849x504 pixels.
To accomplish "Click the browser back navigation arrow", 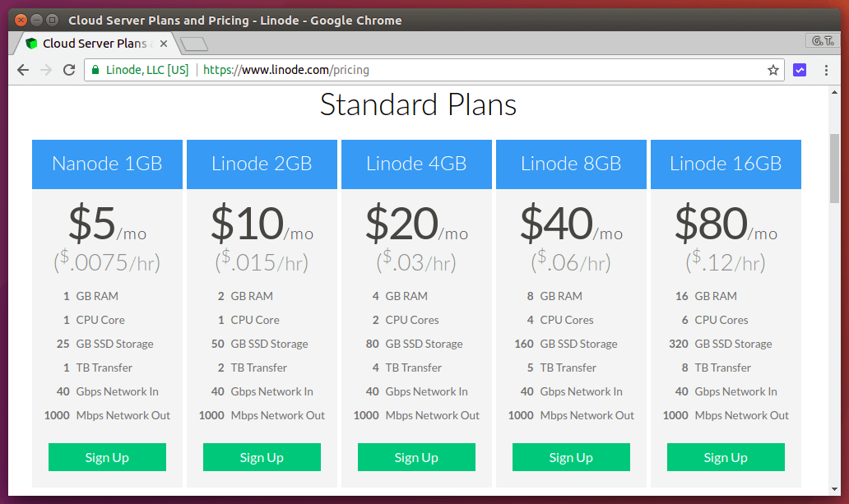I will [22, 70].
